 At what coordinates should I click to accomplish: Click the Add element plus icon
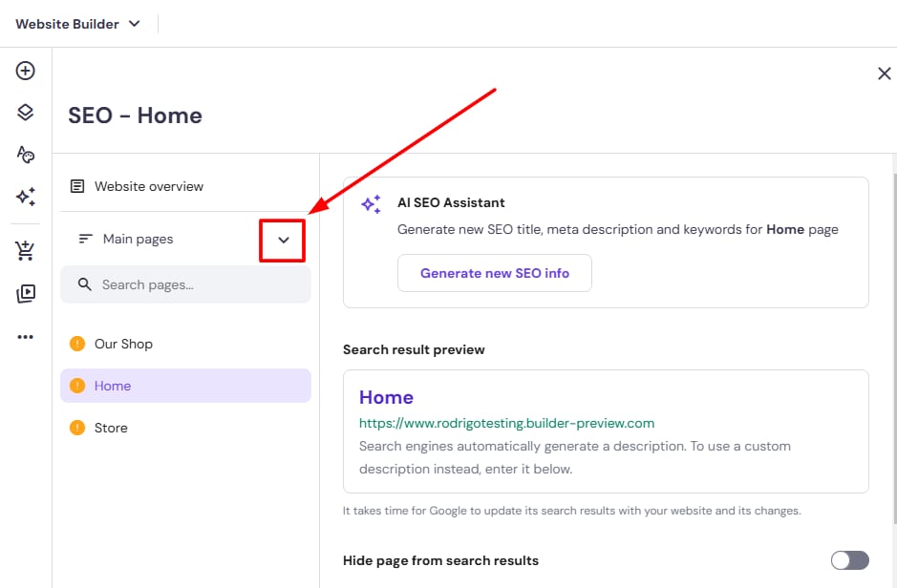pos(26,71)
